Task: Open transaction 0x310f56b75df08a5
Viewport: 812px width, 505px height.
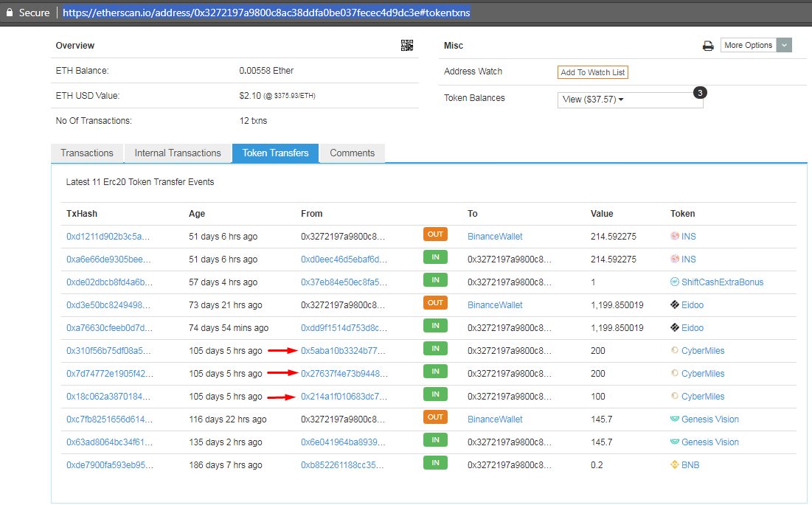Action: 108,351
